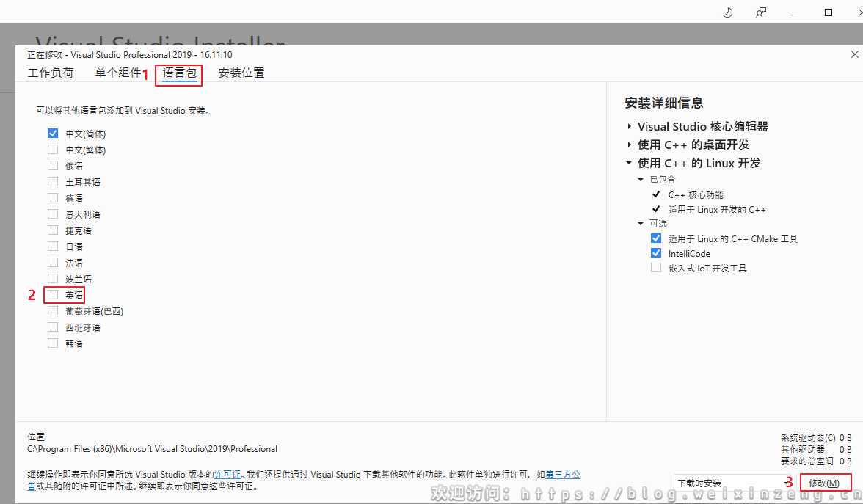Enable the 韩语 language pack
The width and height of the screenshot is (863, 504).
pos(52,343)
